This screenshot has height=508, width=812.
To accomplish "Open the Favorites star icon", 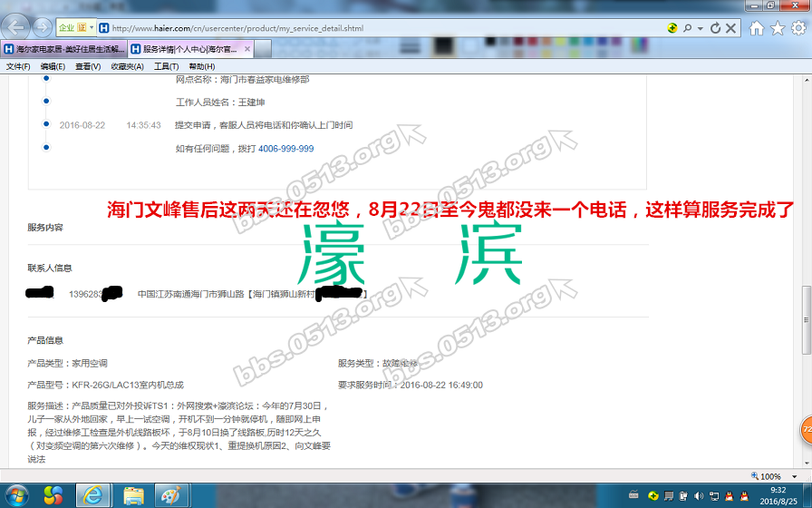I will click(x=778, y=28).
